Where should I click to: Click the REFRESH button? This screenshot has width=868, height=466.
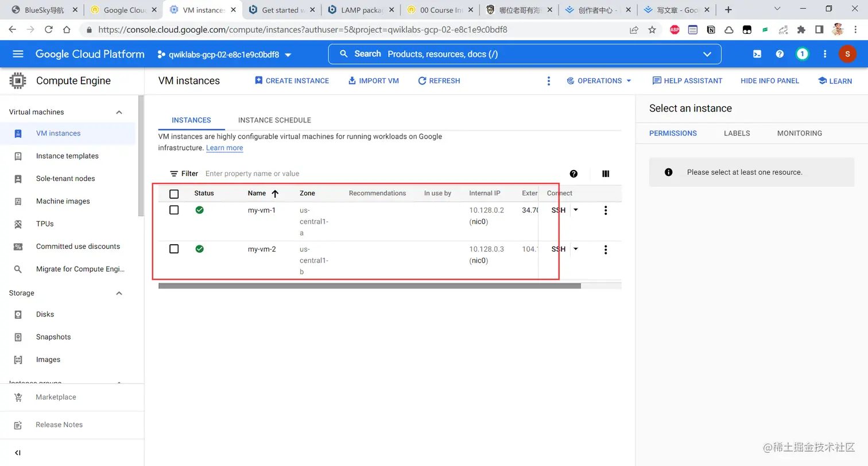(439, 81)
